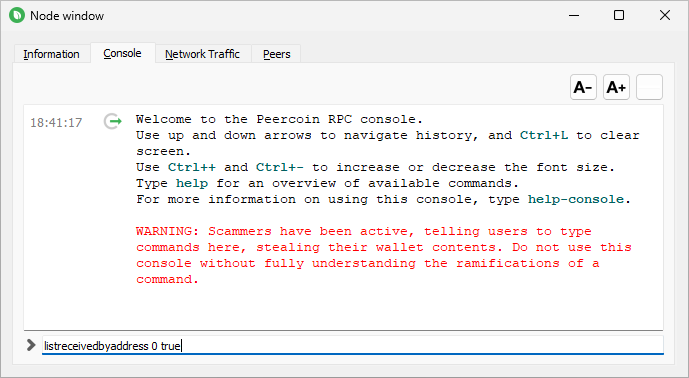Minimize the Node window
The height and width of the screenshot is (378, 689).
573,15
